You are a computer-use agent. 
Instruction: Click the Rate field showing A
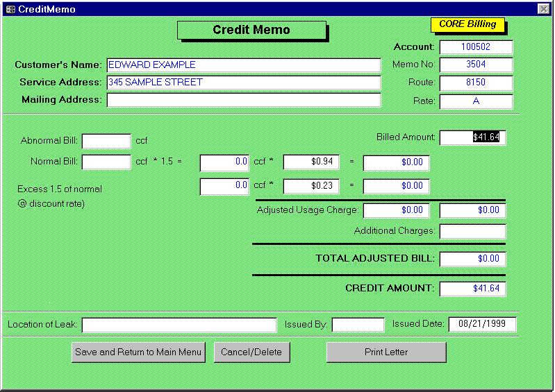point(476,101)
